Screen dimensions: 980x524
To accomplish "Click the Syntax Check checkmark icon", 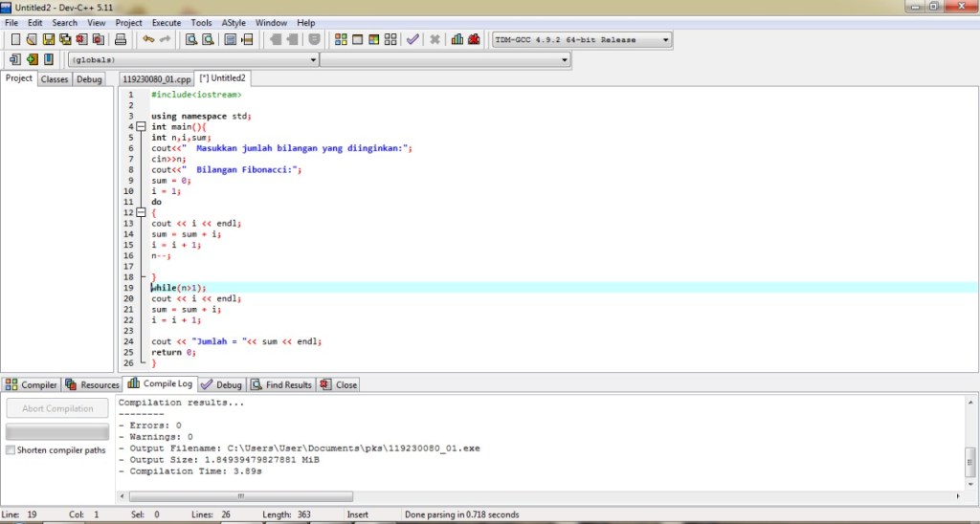I will (x=412, y=40).
